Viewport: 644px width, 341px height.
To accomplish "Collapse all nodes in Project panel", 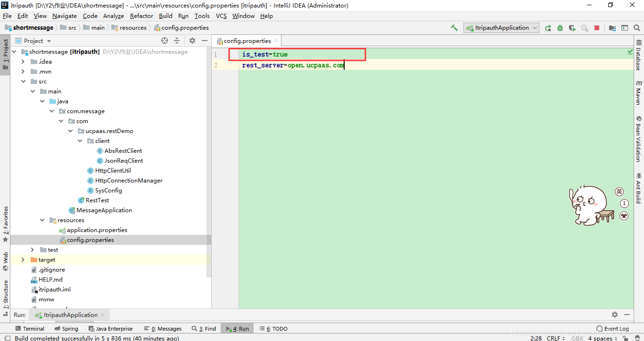I will (x=177, y=41).
